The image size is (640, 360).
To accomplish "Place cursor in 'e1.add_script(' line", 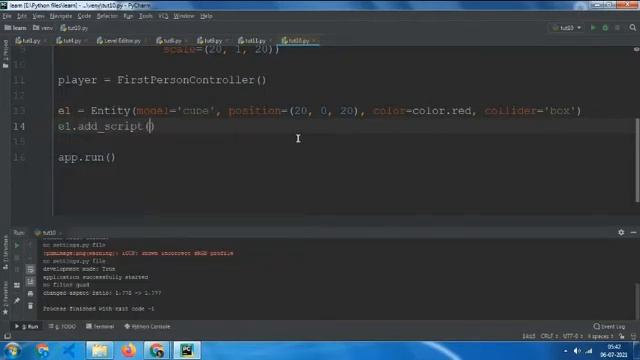I will (x=106, y=126).
